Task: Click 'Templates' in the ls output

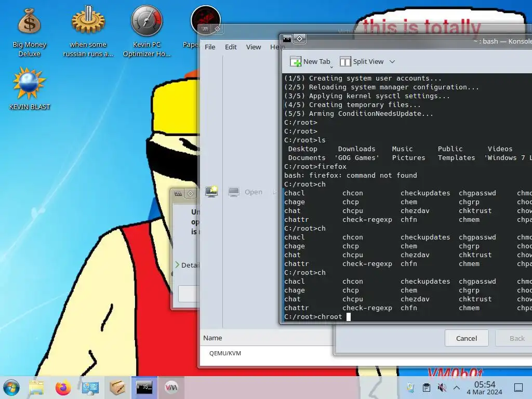Action: 456,158
